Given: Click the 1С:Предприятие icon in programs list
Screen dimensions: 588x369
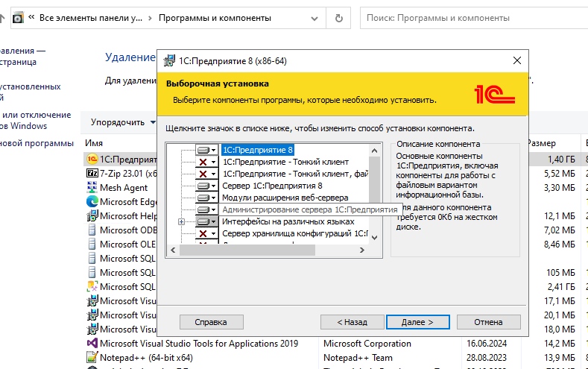Looking at the screenshot, I should coord(92,159).
